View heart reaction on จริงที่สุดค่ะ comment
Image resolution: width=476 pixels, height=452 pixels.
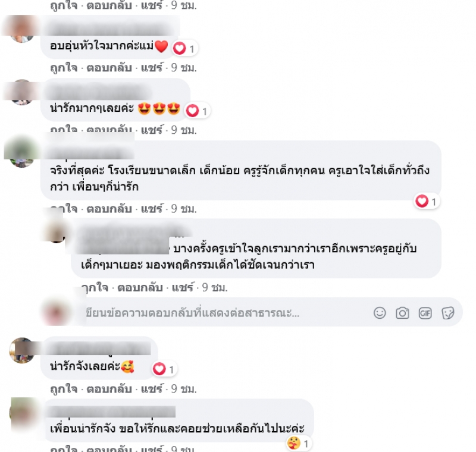pos(427,201)
